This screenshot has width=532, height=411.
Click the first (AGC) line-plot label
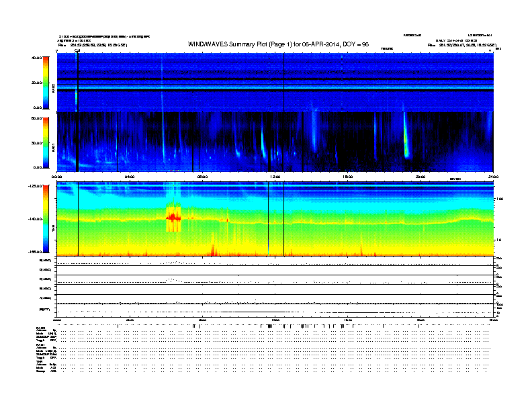(46, 261)
